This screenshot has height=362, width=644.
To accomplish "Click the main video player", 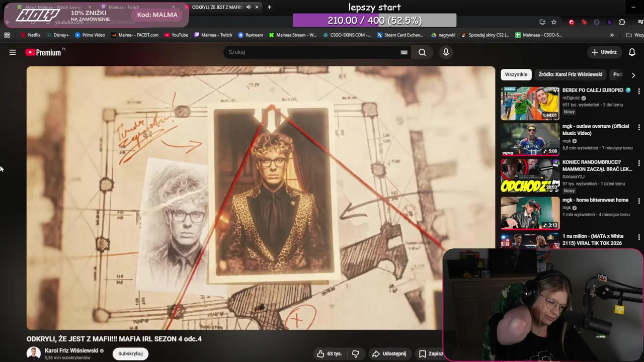I will [261, 198].
